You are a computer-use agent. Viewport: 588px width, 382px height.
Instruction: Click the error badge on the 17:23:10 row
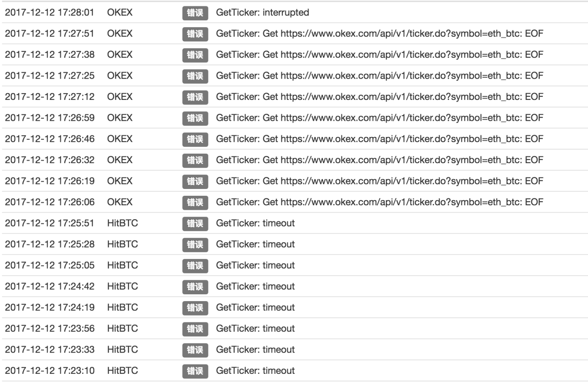pos(194,370)
